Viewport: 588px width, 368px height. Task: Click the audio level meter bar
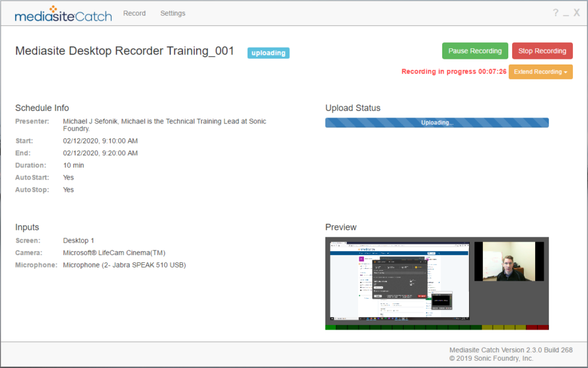[437, 328]
